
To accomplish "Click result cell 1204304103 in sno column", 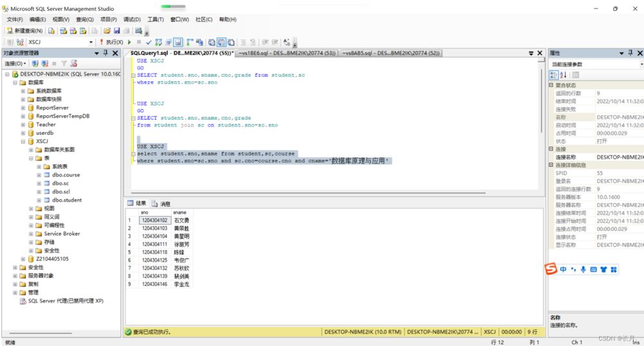I will [155, 228].
